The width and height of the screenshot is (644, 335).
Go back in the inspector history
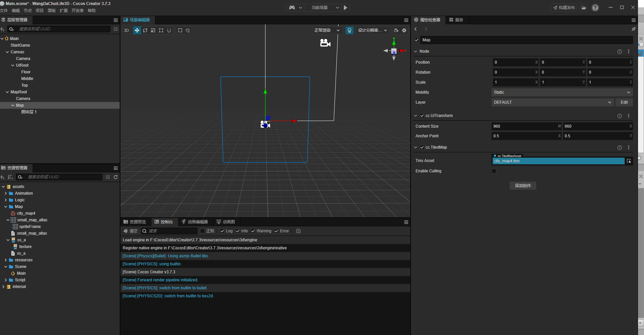click(416, 29)
